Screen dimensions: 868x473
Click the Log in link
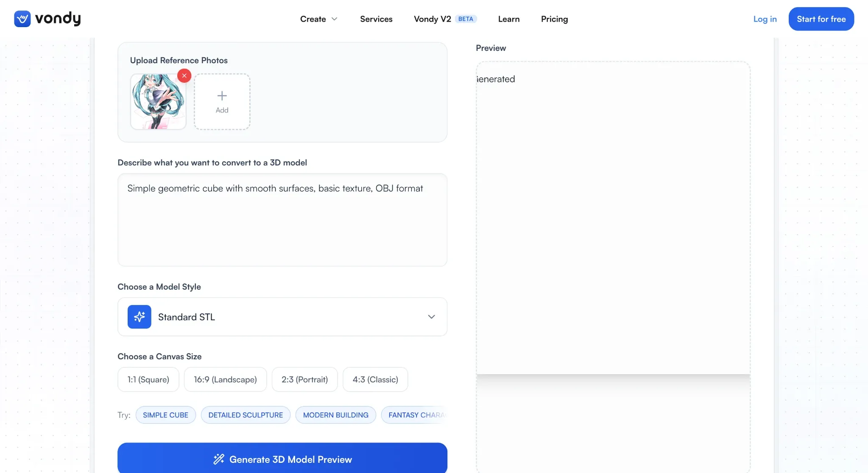tap(765, 19)
